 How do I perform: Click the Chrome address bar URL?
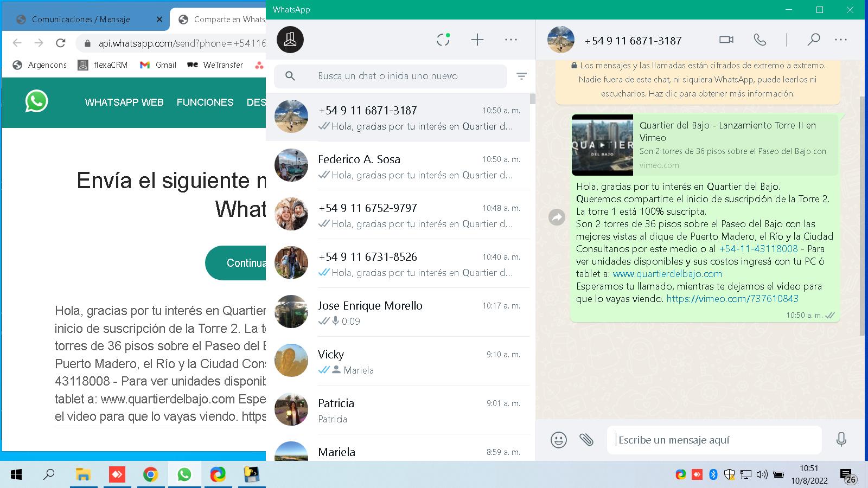tap(182, 43)
